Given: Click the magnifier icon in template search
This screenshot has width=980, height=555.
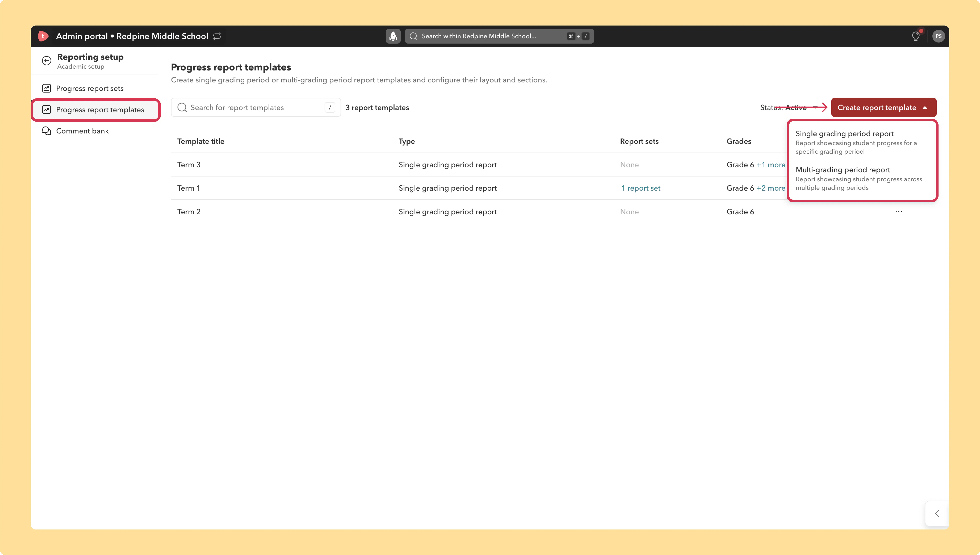Looking at the screenshot, I should (182, 107).
